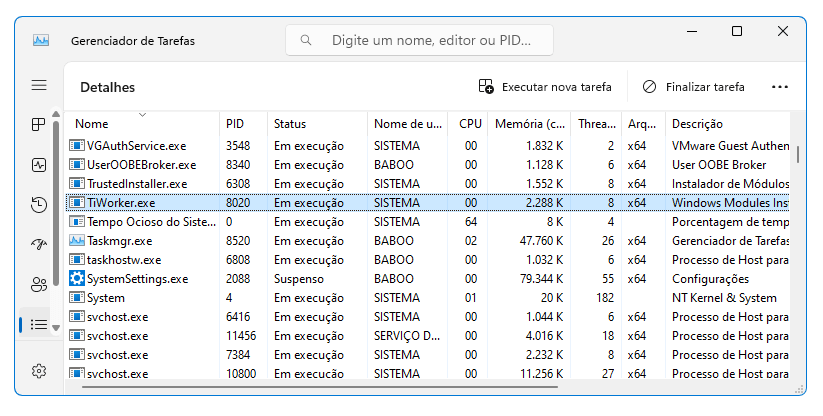Click the Suspenso status cell
This screenshot has height=416, width=823.
[x=299, y=279]
